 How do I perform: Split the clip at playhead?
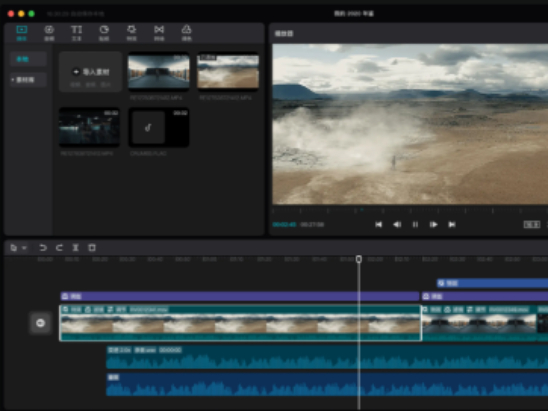[x=75, y=248]
